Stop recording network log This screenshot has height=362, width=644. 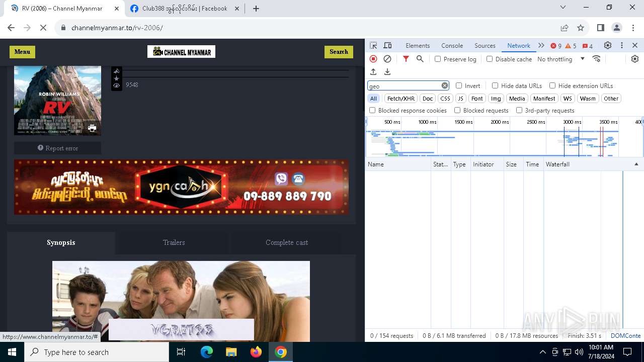point(373,59)
